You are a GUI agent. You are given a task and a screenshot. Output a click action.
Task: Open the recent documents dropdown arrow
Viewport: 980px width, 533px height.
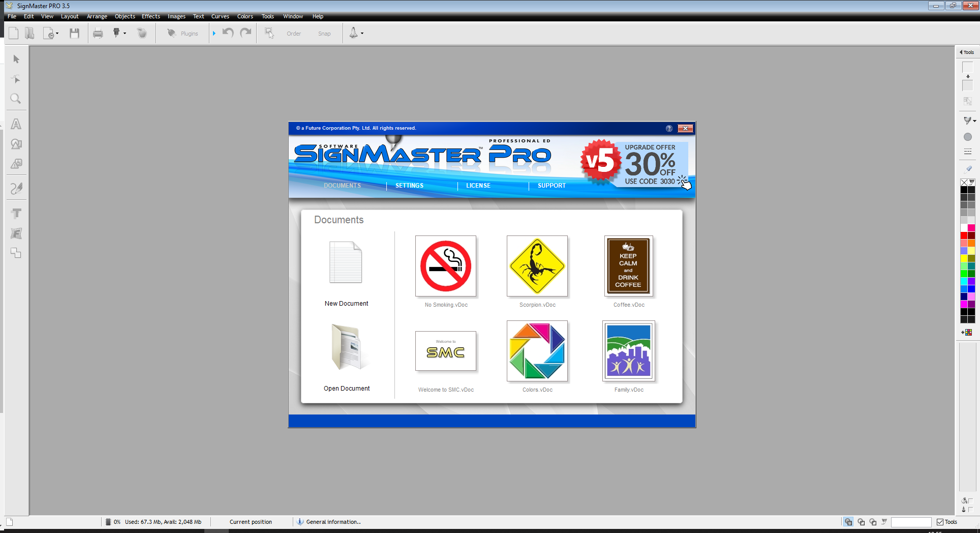coord(57,34)
